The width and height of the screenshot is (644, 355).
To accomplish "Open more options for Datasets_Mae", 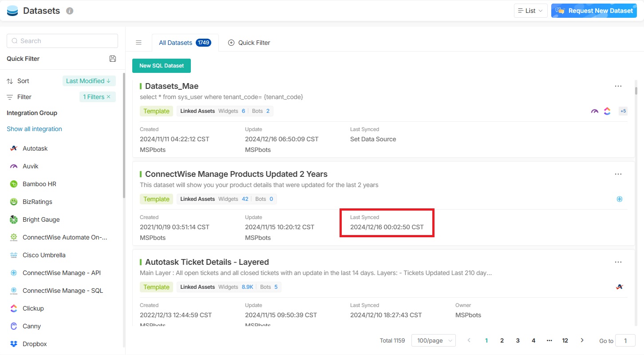I will 618,86.
